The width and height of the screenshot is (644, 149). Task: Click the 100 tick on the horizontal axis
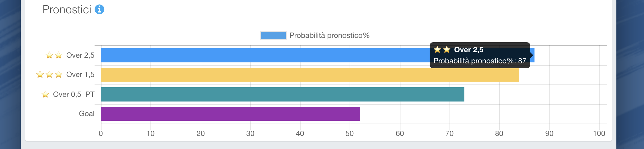tap(599, 133)
